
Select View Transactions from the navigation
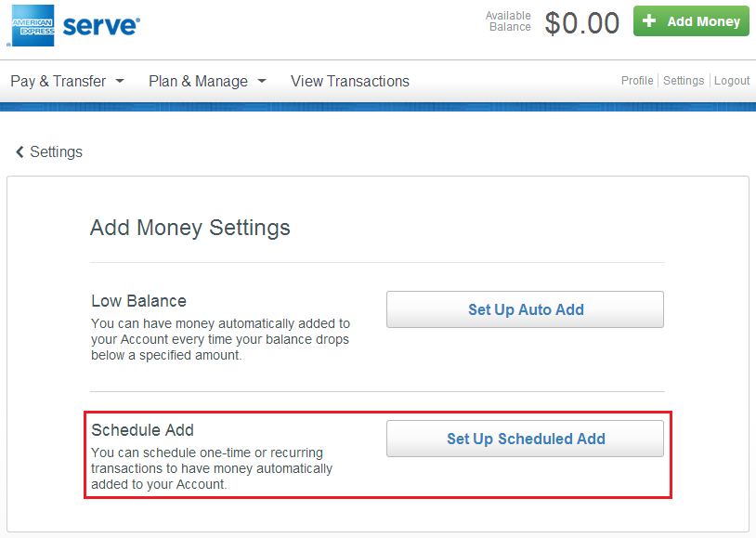(350, 81)
